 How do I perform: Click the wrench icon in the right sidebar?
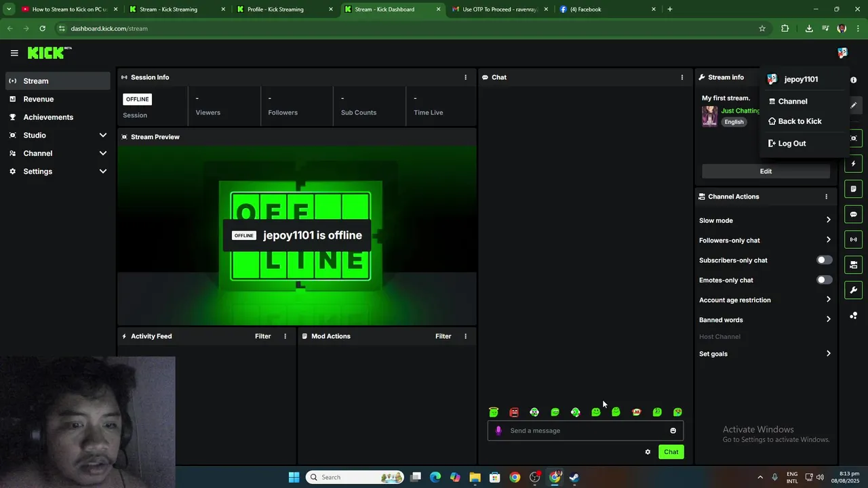point(853,290)
